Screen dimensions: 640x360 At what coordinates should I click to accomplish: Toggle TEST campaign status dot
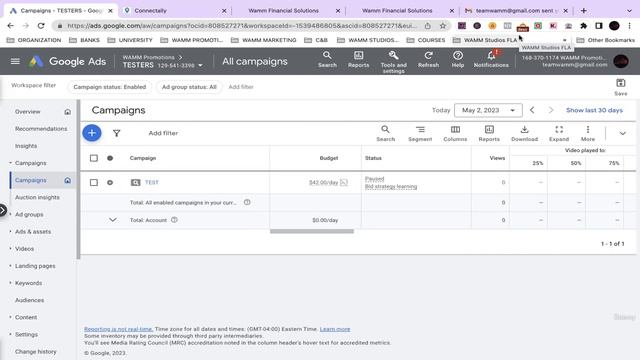pos(110,182)
